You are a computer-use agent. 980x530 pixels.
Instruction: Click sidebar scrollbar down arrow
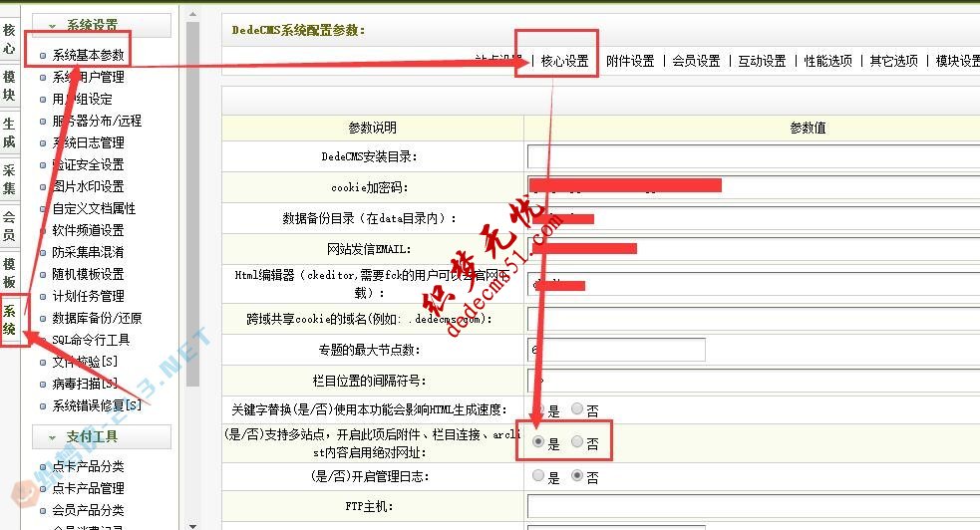192,526
